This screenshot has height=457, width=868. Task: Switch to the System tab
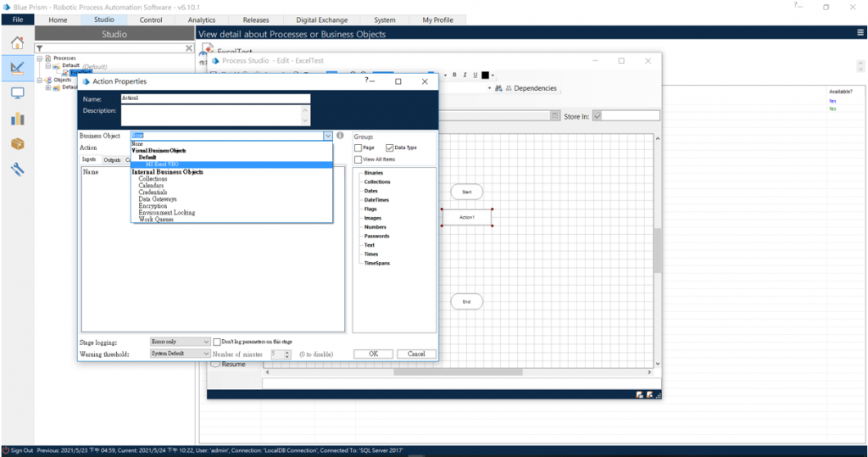pyautogui.click(x=384, y=20)
